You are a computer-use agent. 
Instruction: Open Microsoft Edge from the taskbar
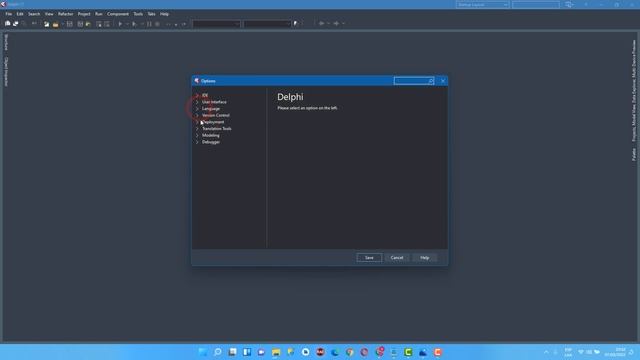[335, 352]
